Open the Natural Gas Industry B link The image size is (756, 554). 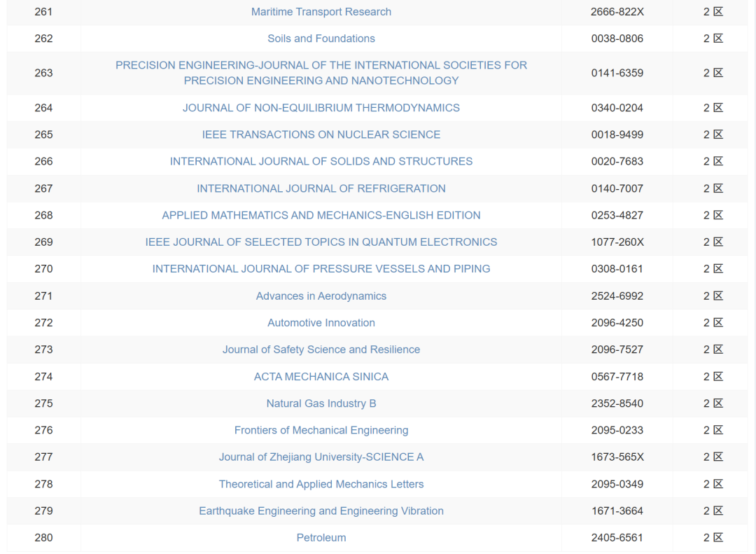(321, 403)
